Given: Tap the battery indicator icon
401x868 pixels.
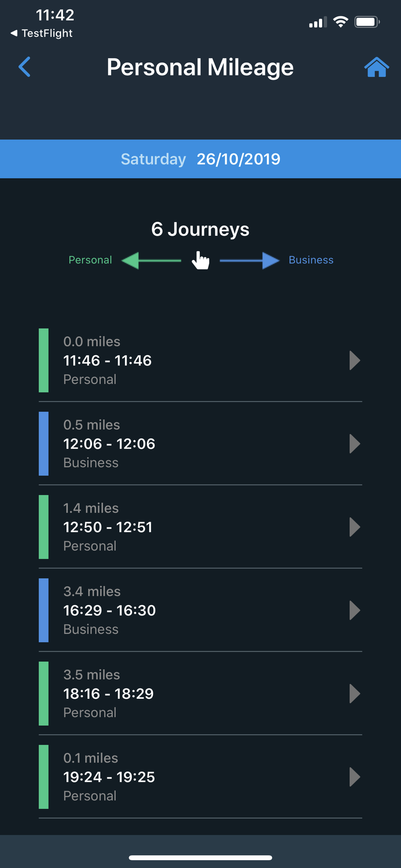Looking at the screenshot, I should (x=367, y=22).
